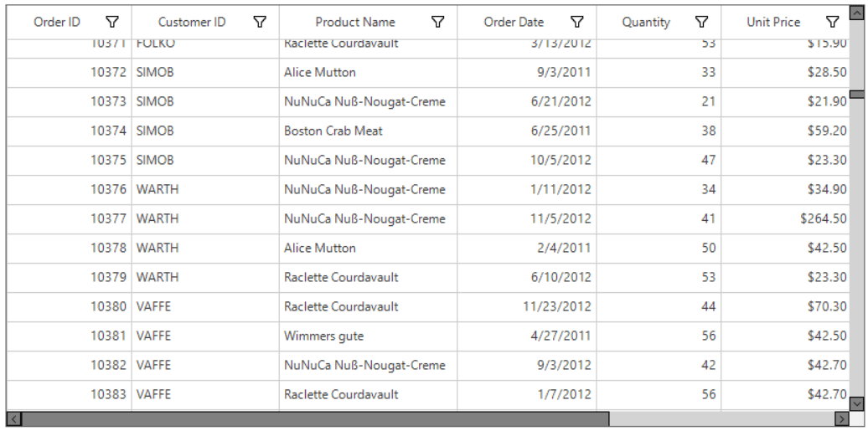Select order ID cell 10375

(70, 161)
